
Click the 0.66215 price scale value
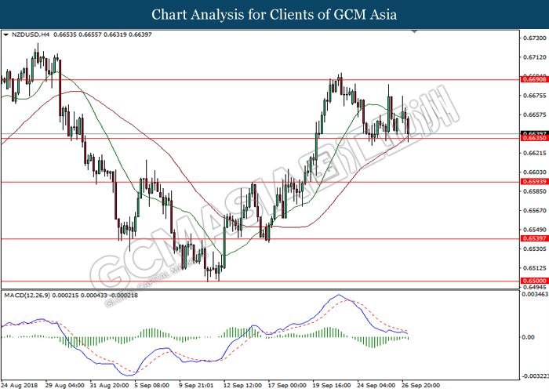[534, 153]
